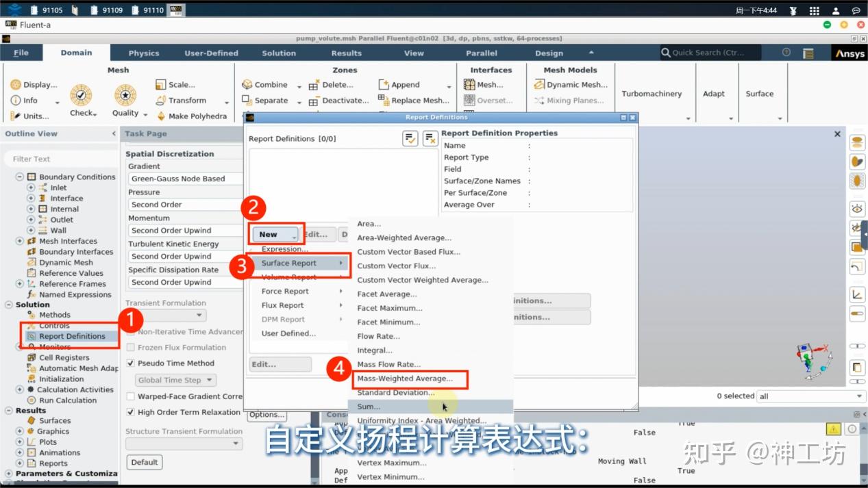Click the mesh Info icon

16,101
